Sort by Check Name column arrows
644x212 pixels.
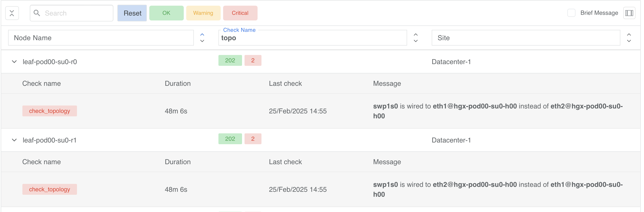coord(415,38)
